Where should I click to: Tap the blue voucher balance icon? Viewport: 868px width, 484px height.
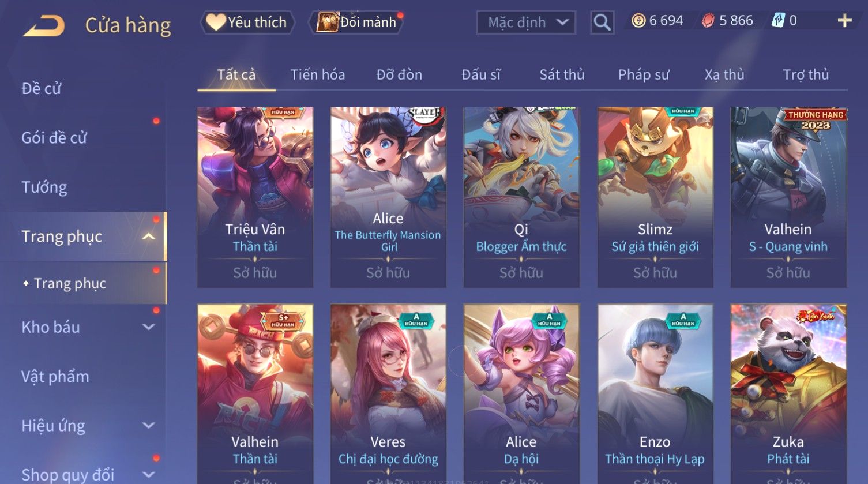coord(778,21)
